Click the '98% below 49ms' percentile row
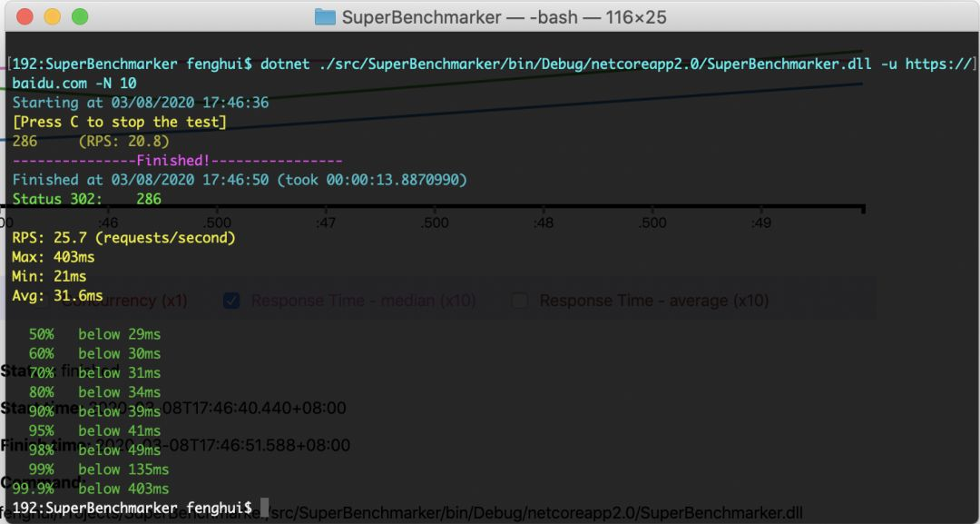980x524 pixels. pos(95,450)
